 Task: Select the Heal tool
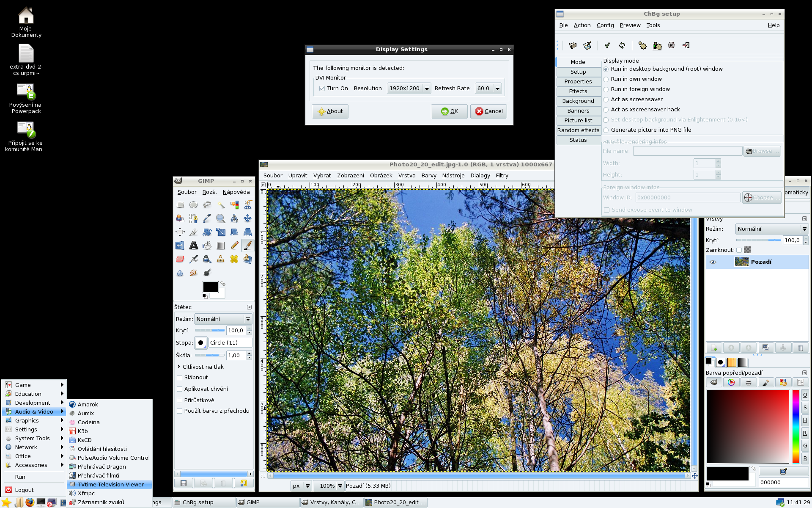pos(234,259)
